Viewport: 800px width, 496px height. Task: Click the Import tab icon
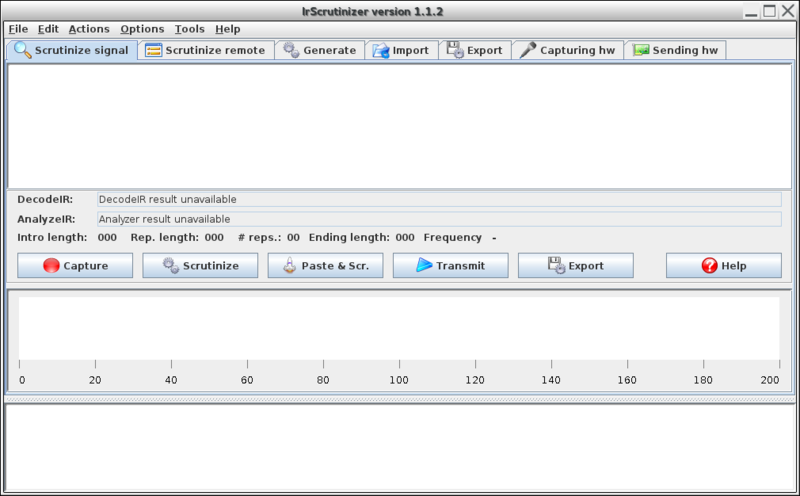(380, 50)
